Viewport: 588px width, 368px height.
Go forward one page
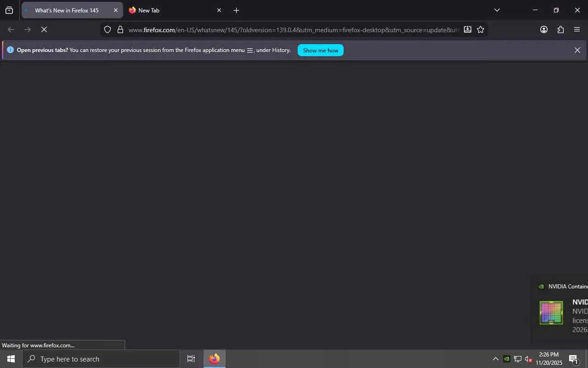(x=28, y=29)
